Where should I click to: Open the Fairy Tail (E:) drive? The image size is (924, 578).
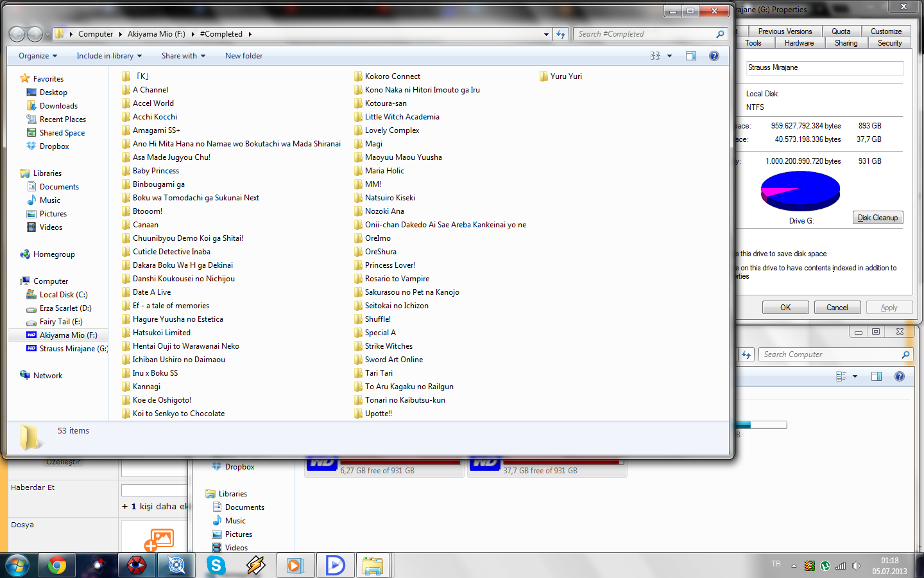(x=55, y=322)
